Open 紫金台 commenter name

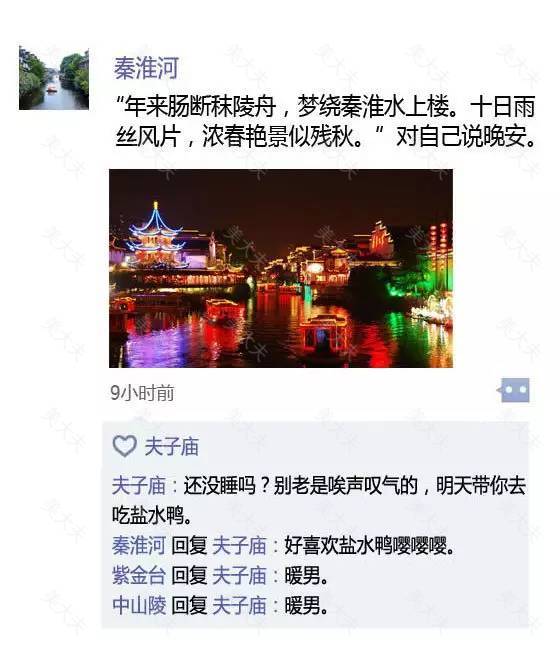coord(139,576)
